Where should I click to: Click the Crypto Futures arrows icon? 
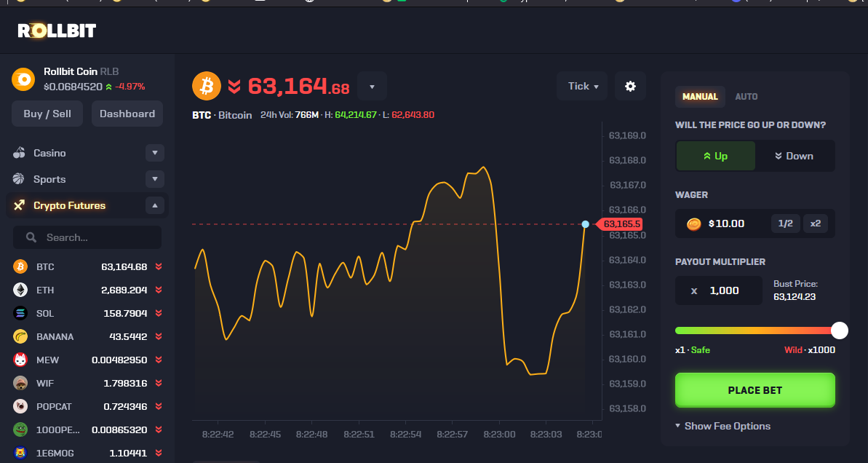point(20,205)
